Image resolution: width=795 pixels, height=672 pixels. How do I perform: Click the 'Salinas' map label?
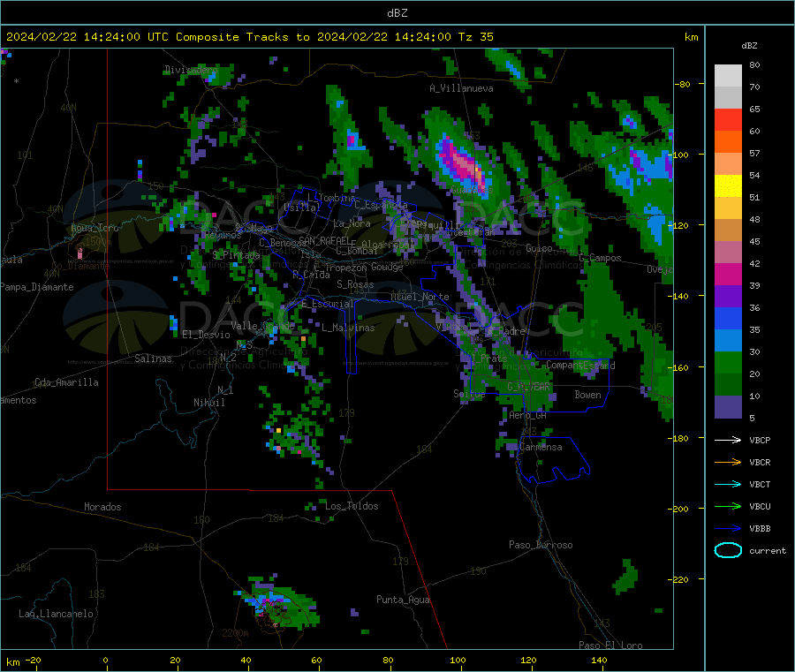point(153,359)
